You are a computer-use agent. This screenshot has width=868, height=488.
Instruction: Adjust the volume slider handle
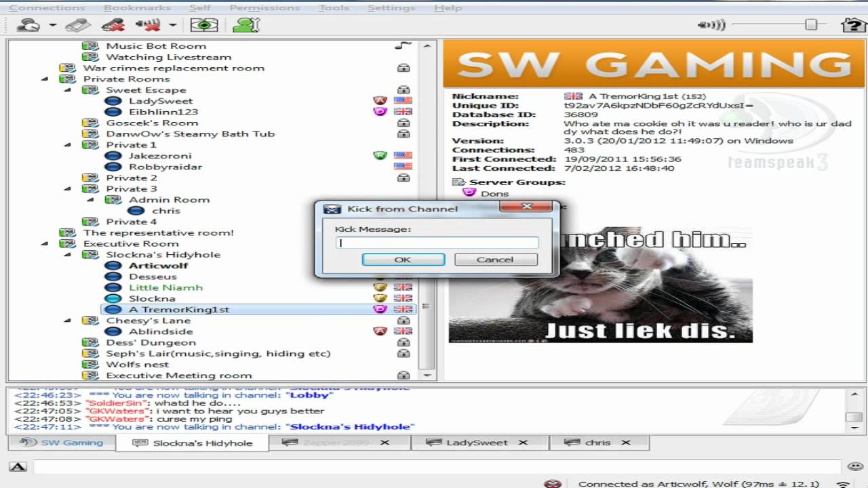(x=810, y=25)
